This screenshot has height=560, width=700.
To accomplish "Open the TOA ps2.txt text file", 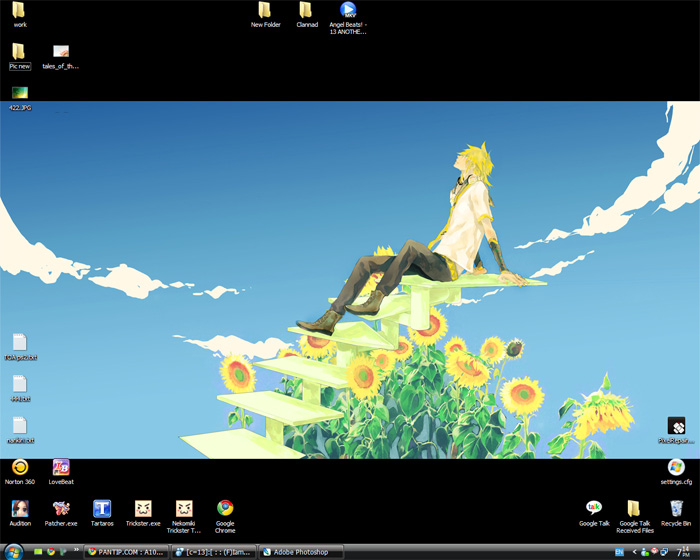I will 20,347.
